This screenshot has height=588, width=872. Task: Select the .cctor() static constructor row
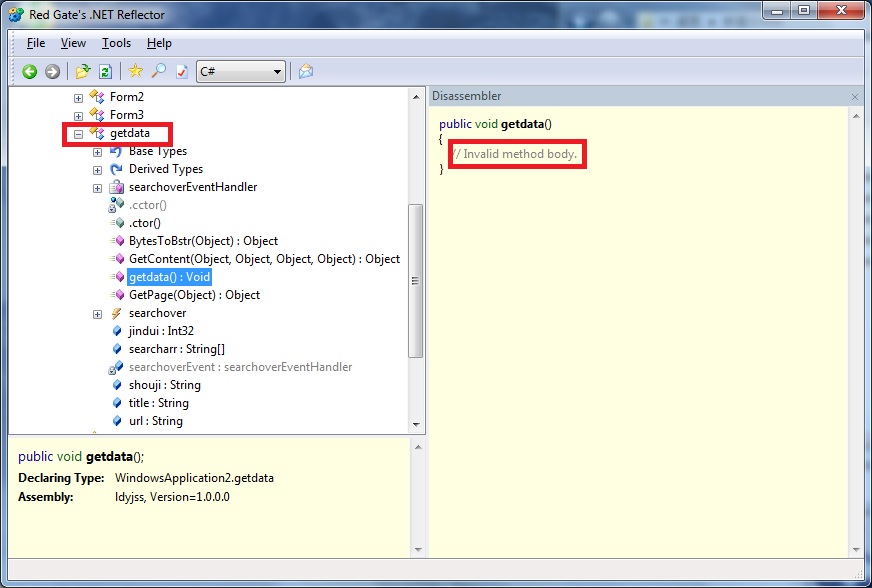(147, 205)
